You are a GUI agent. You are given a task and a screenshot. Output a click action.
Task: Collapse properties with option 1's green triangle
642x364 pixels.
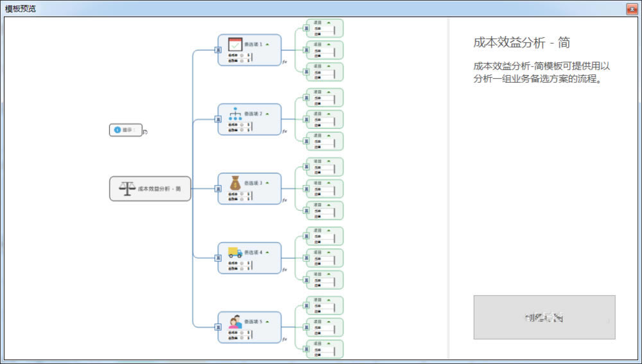tap(267, 44)
